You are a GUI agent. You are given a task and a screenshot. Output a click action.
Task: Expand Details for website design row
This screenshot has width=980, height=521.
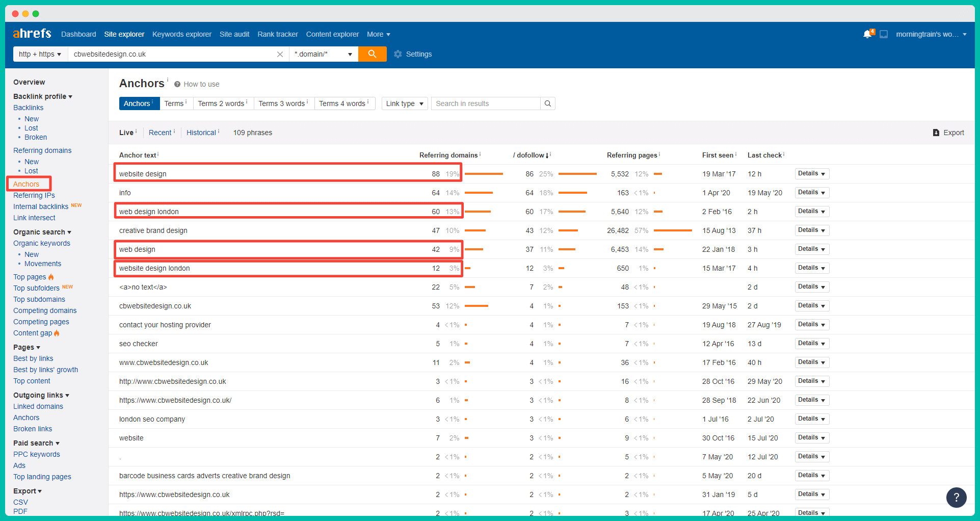pos(811,174)
